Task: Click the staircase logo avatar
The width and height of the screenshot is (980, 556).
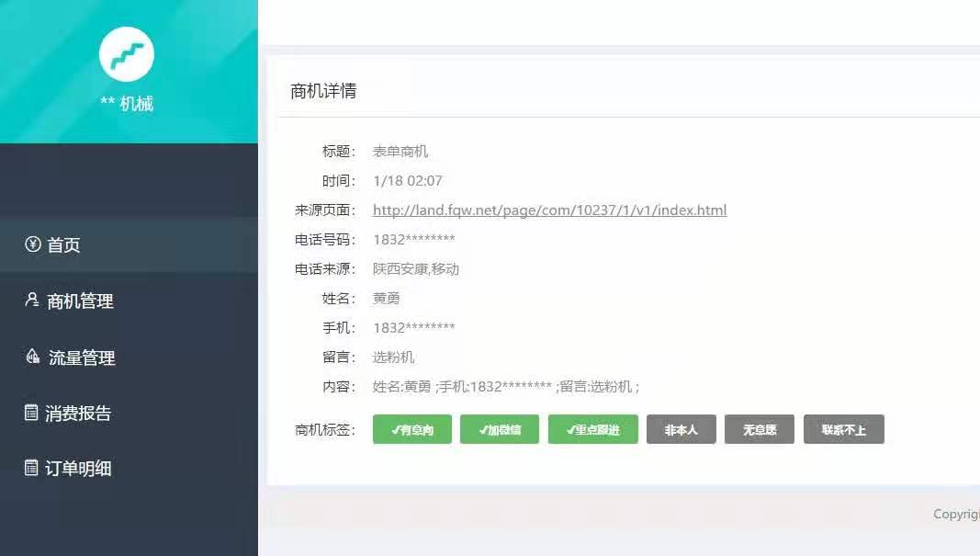Action: tap(126, 54)
